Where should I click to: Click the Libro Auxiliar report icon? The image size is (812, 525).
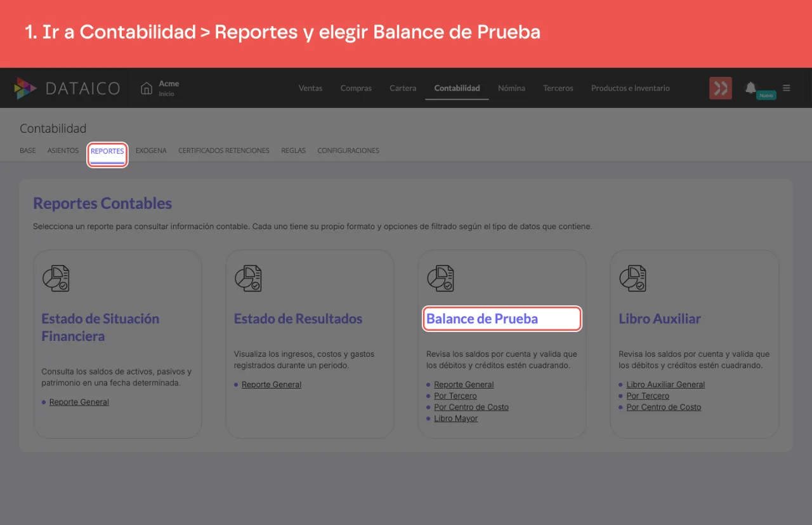point(632,278)
